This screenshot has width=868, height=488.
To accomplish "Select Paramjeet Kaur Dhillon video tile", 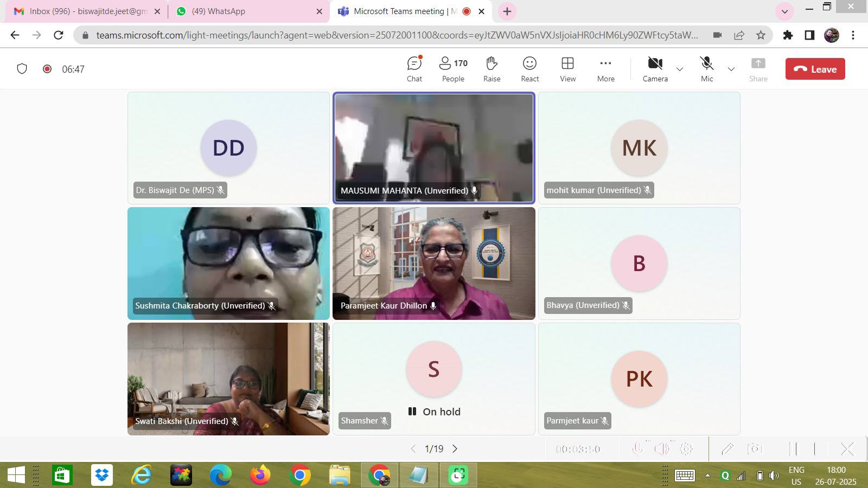I will pyautogui.click(x=433, y=264).
